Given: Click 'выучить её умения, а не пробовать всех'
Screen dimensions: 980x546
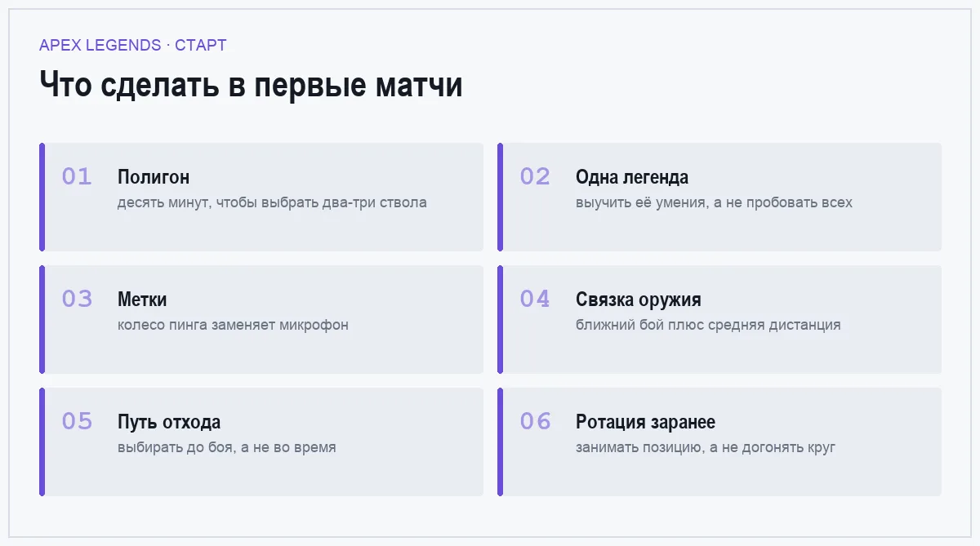Looking at the screenshot, I should (714, 202).
